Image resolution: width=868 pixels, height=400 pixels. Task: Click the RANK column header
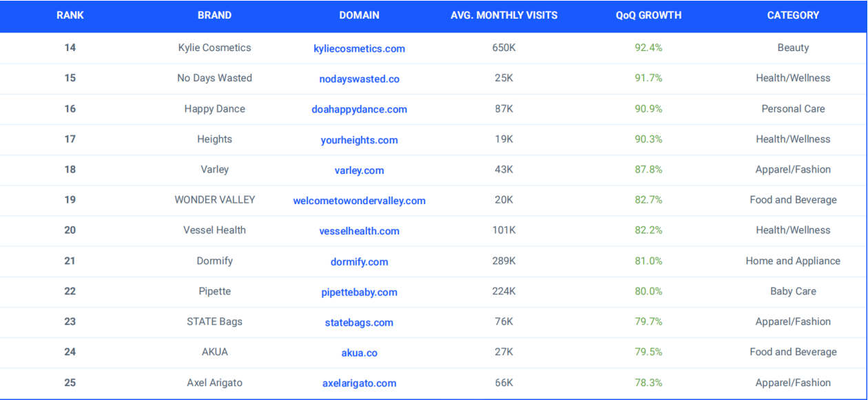pos(70,15)
